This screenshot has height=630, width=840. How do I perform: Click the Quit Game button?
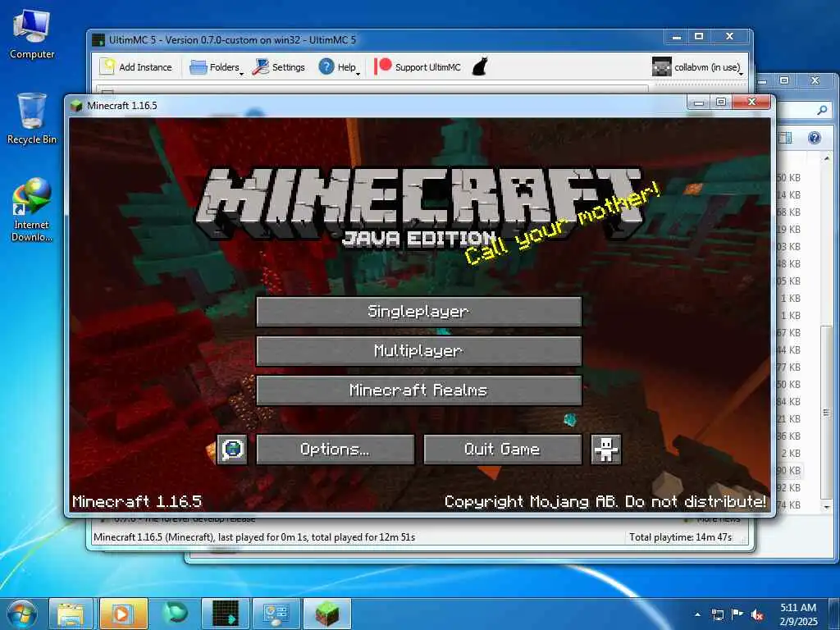[x=502, y=449]
